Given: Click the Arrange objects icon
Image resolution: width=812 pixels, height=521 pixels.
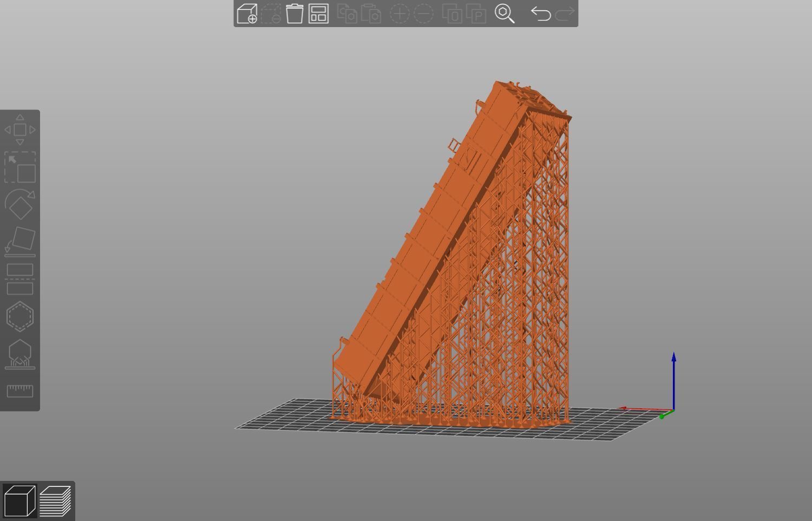Looking at the screenshot, I should click(x=318, y=14).
